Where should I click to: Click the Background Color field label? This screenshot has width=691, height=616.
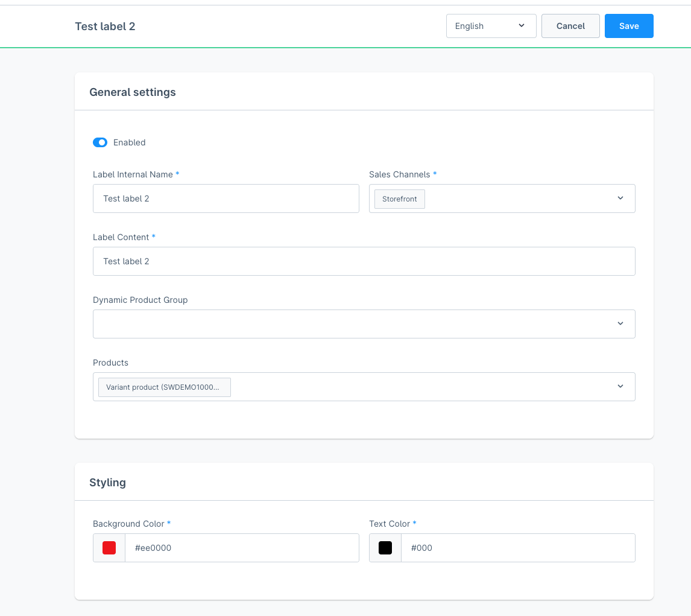[x=128, y=524]
